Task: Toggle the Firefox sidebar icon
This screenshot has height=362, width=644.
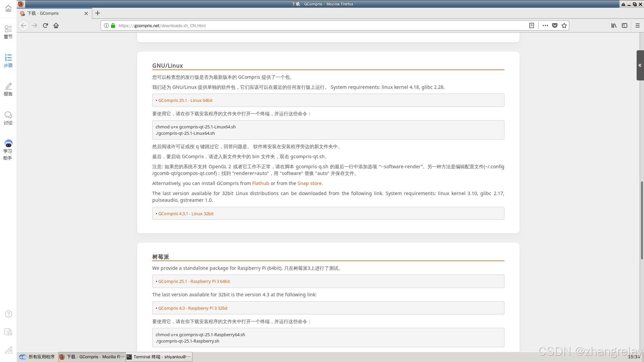Action: pyautogui.click(x=625, y=25)
